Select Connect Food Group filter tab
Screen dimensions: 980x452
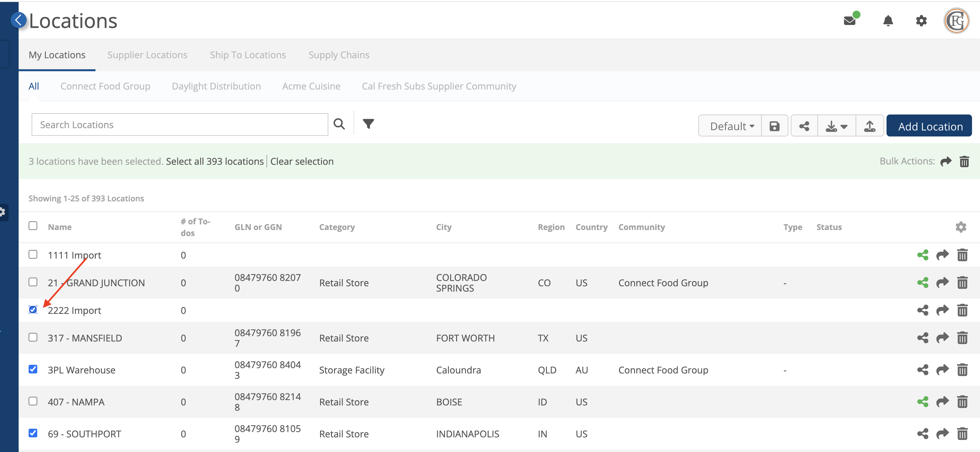(x=105, y=86)
